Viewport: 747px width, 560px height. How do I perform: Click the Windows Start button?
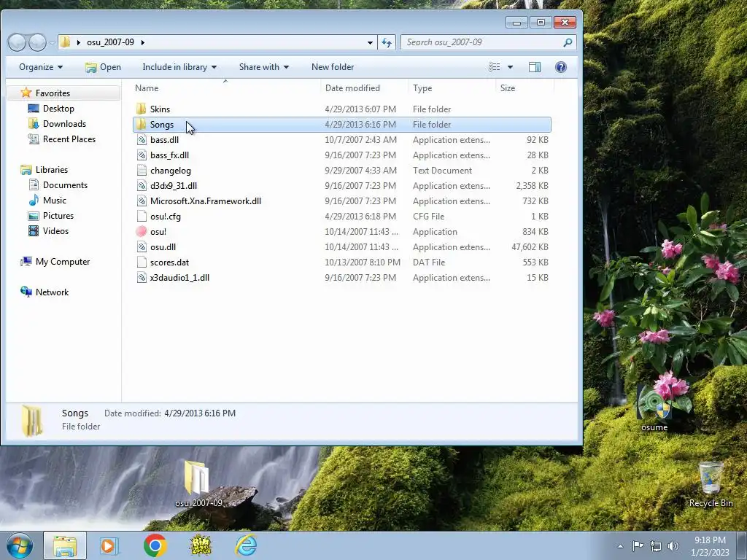[x=20, y=545]
